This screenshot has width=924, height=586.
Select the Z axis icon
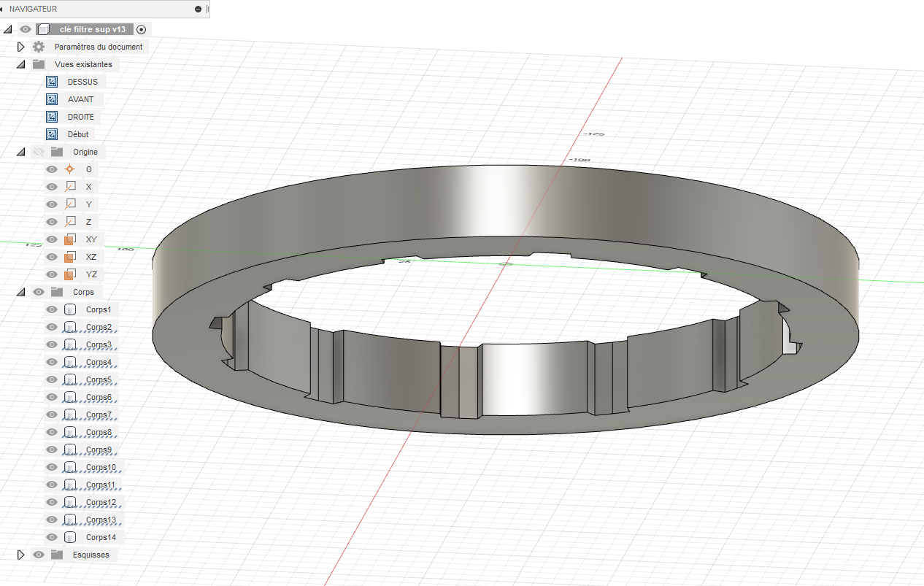(x=70, y=222)
